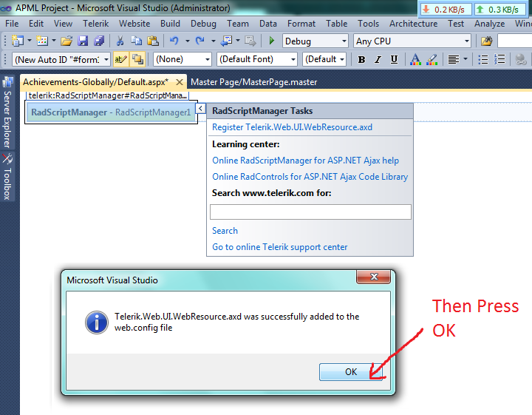Image resolution: width=532 pixels, height=415 pixels.
Task: Open the Tools menu
Action: pyautogui.click(x=368, y=24)
